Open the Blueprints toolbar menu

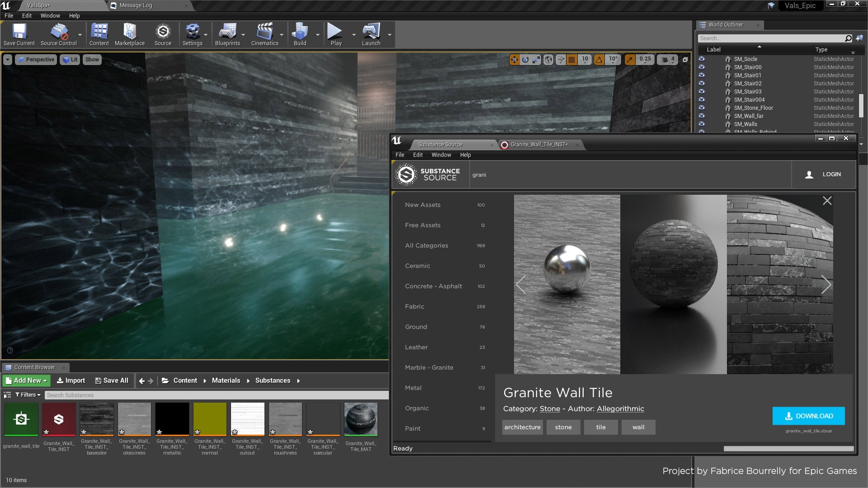227,34
